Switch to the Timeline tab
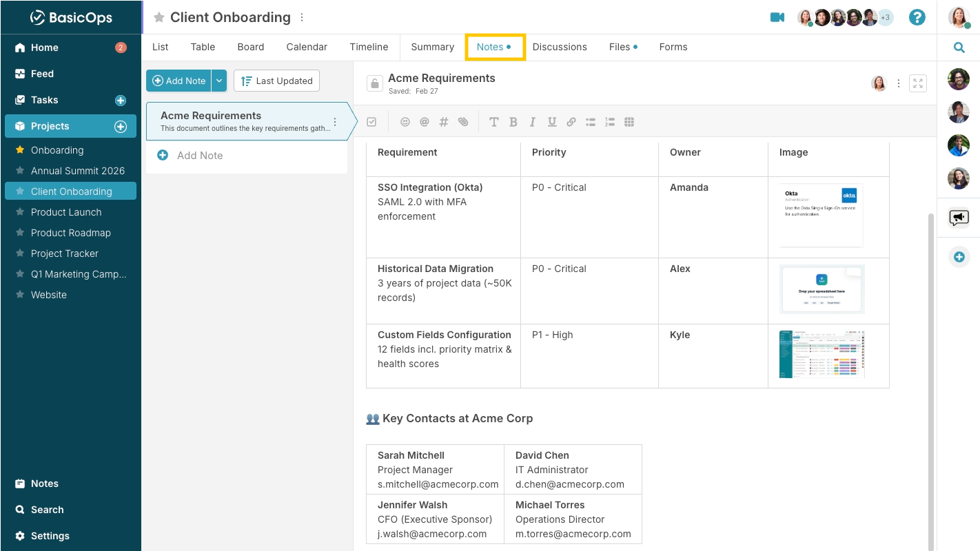The width and height of the screenshot is (980, 551). 369,47
